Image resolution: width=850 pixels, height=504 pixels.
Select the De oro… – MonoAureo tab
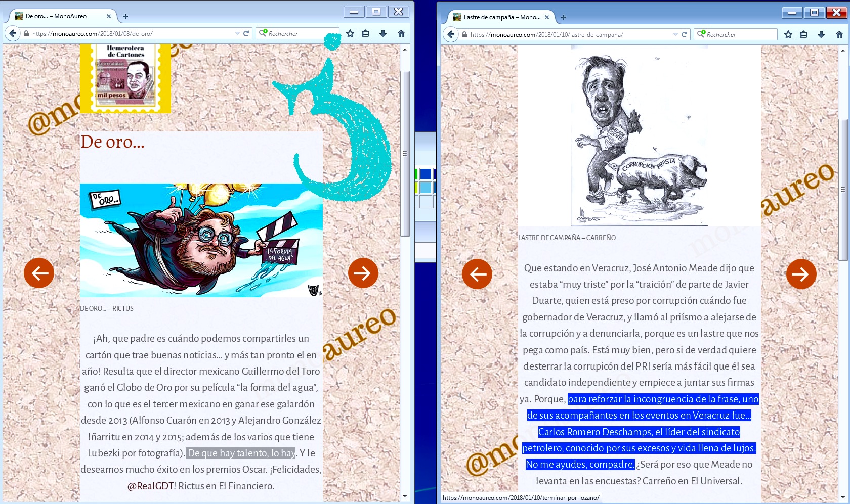pos(63,16)
